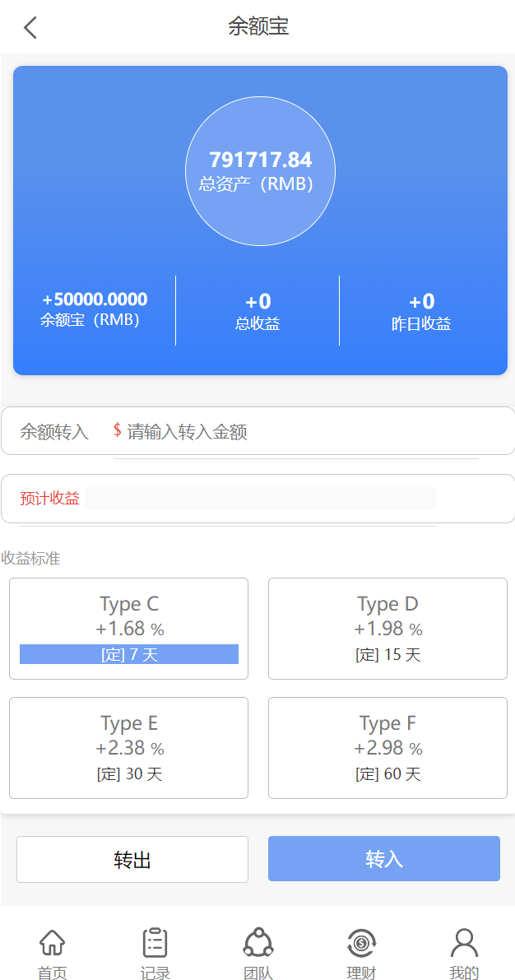This screenshot has width=515, height=980.
Task: Open the 记录 records clipboard icon
Action: coord(155,943)
